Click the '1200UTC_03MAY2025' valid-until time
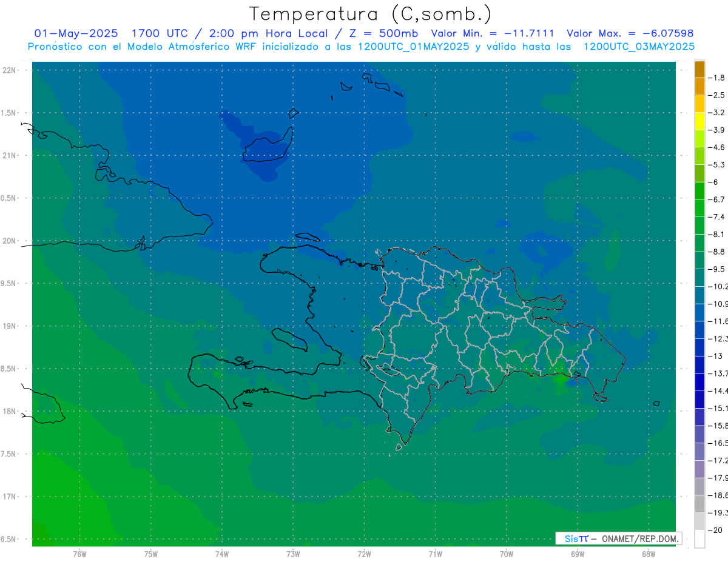 pyautogui.click(x=639, y=47)
